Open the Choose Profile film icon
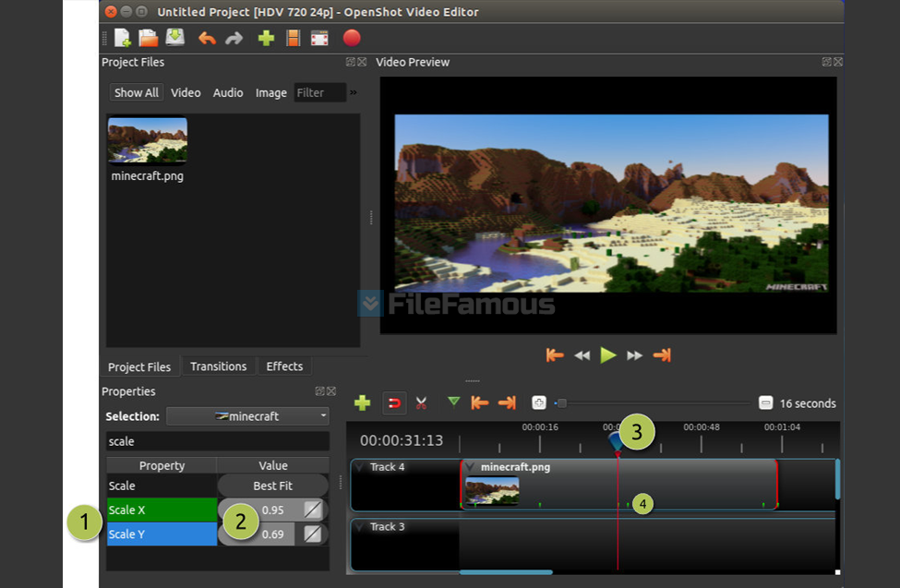900x588 pixels. pyautogui.click(x=294, y=39)
